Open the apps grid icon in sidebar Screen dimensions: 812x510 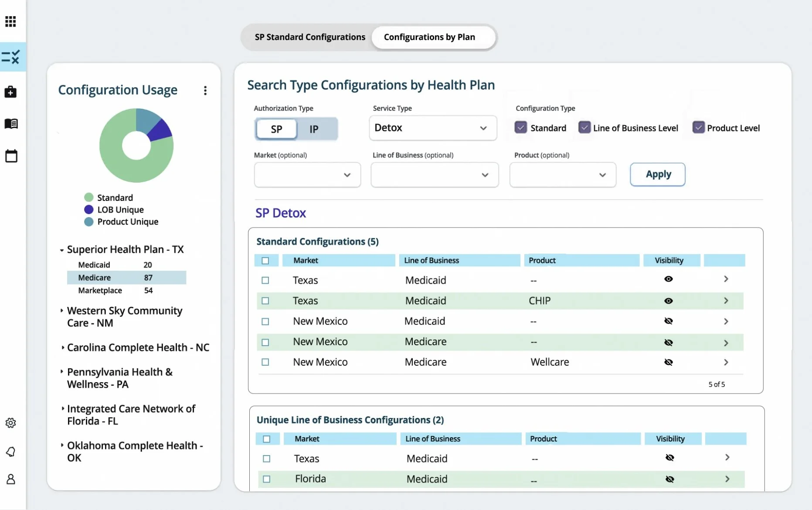(10, 21)
